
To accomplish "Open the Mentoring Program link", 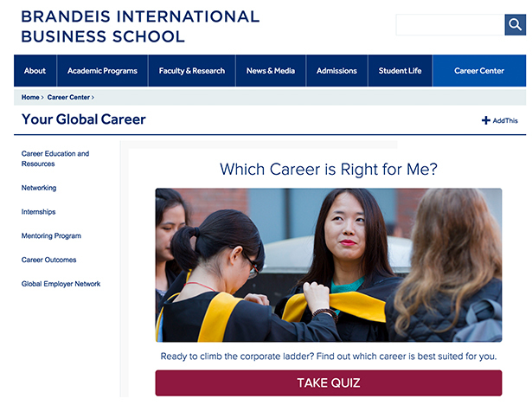I will point(51,235).
